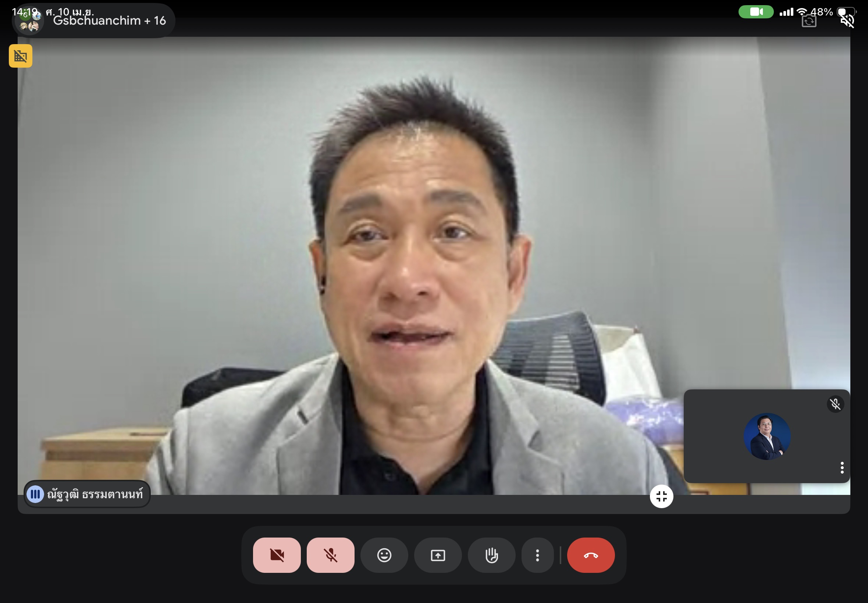Screen dimensions: 868x603
Task: Click the profile avatar in the self-view tile
Action: click(x=767, y=436)
